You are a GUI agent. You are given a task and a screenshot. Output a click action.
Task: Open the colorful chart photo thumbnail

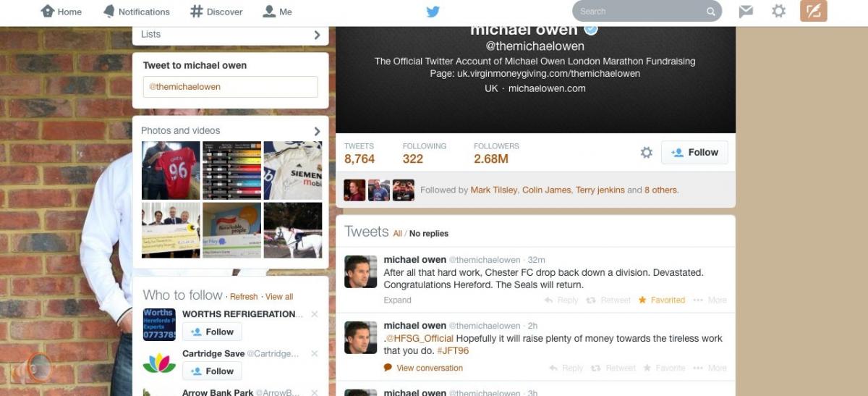pyautogui.click(x=231, y=170)
